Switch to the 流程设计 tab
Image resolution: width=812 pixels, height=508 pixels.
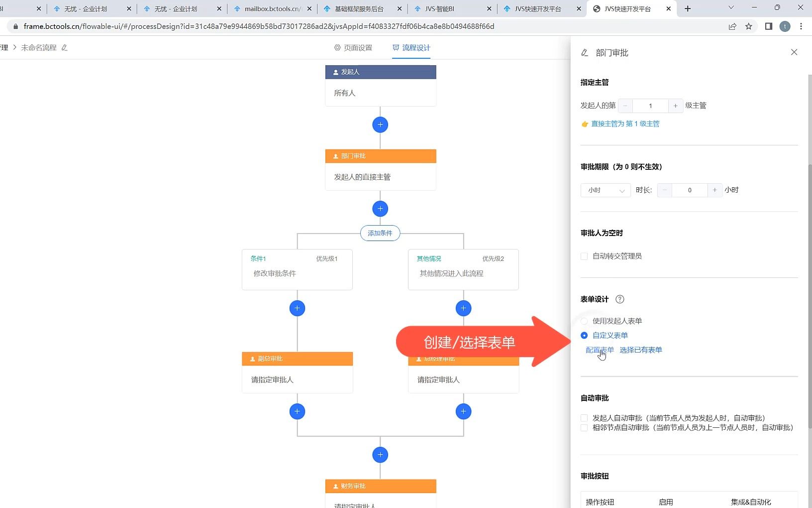click(411, 48)
